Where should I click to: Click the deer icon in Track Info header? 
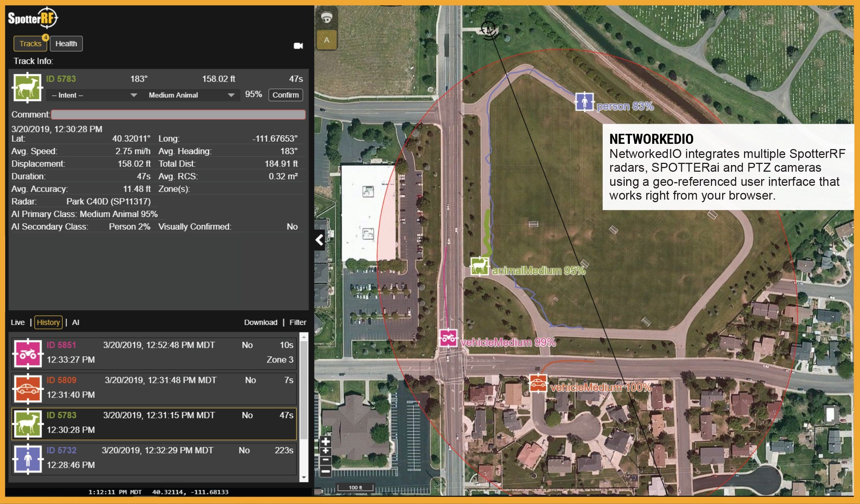27,88
